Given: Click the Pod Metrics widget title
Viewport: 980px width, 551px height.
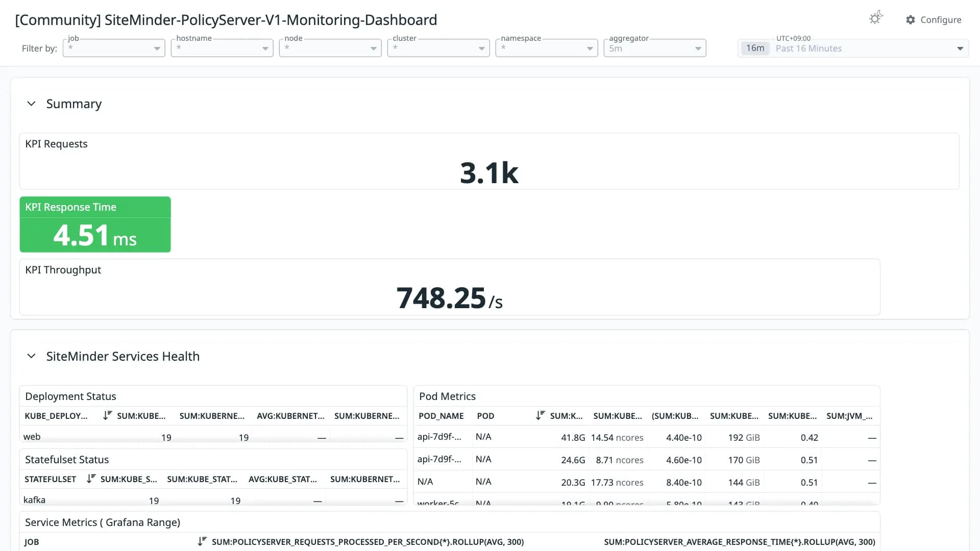Looking at the screenshot, I should click(447, 396).
